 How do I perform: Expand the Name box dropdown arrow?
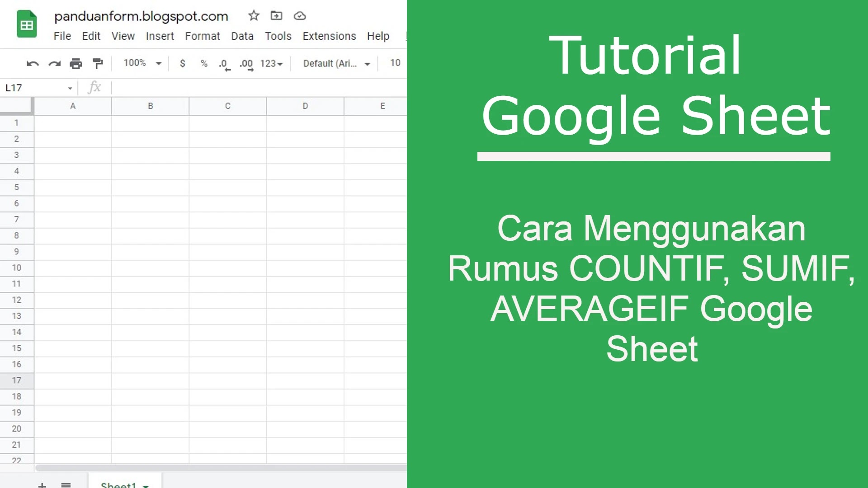tap(70, 88)
